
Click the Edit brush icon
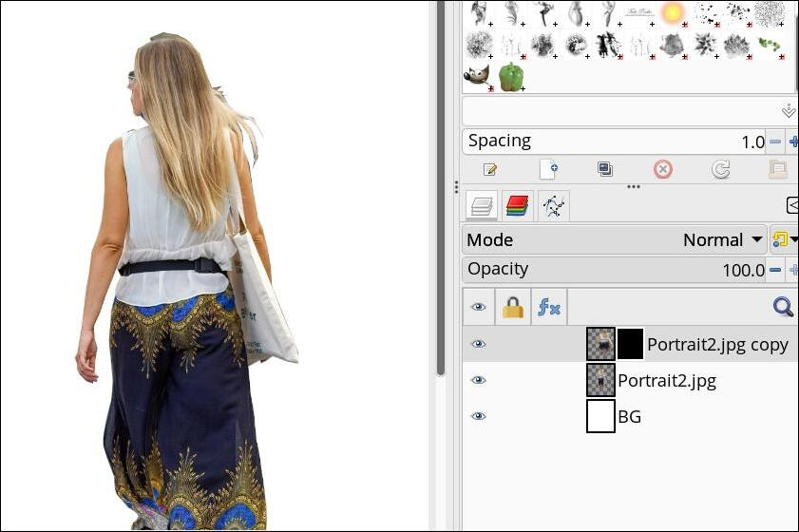point(490,170)
